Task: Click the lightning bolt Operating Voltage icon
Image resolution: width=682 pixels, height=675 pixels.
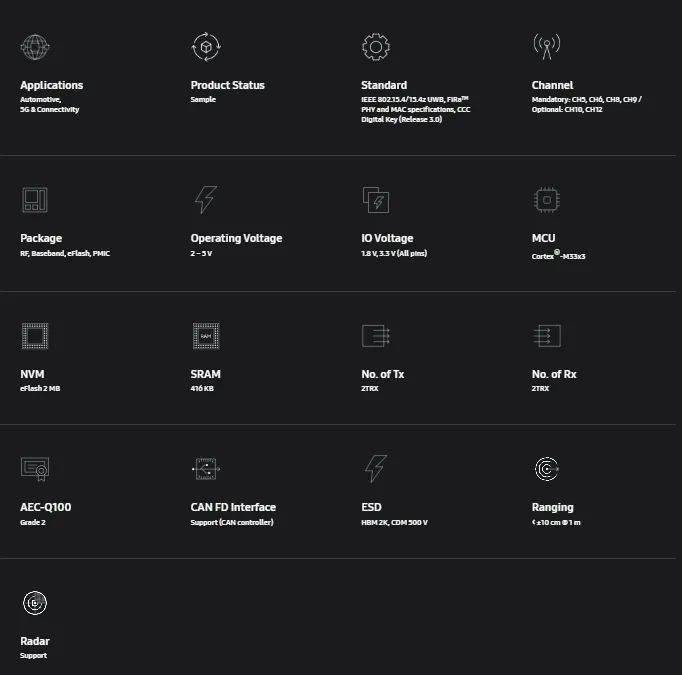Action: 206,200
